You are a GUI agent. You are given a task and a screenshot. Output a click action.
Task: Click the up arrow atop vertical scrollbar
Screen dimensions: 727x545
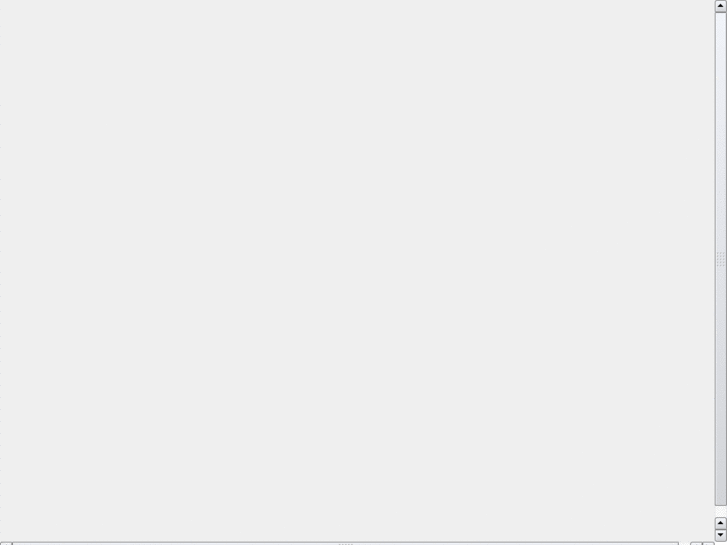721,6
